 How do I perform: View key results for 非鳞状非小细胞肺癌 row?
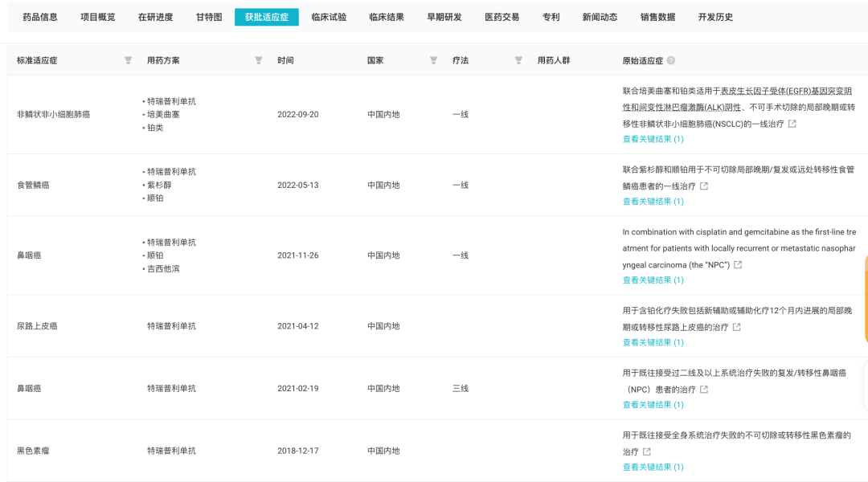click(x=653, y=139)
